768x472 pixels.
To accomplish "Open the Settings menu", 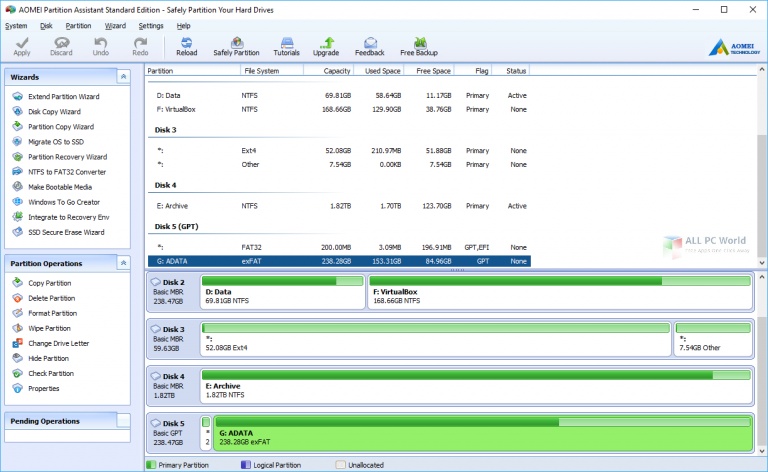I will (151, 26).
